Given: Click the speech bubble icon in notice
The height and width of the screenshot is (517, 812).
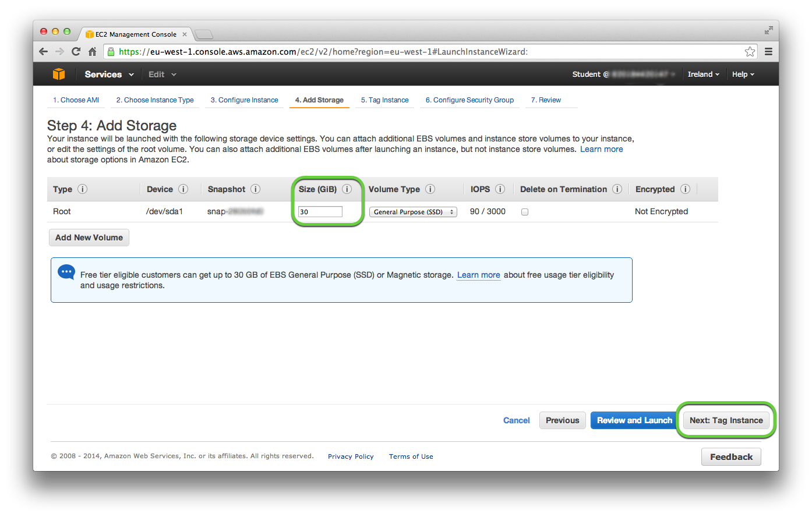Looking at the screenshot, I should 66,272.
